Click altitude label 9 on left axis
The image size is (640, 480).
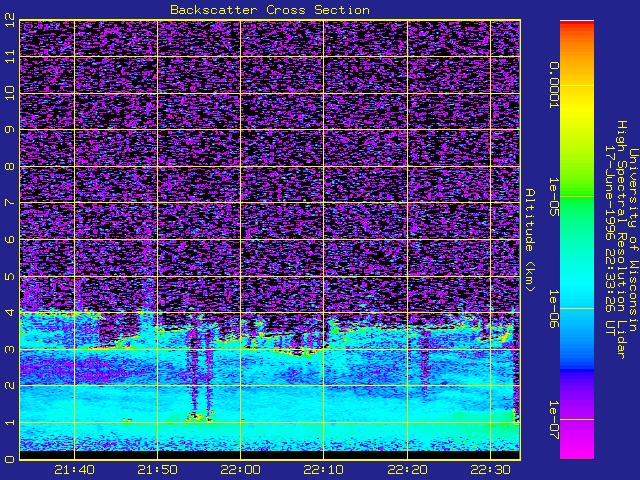pos(10,129)
